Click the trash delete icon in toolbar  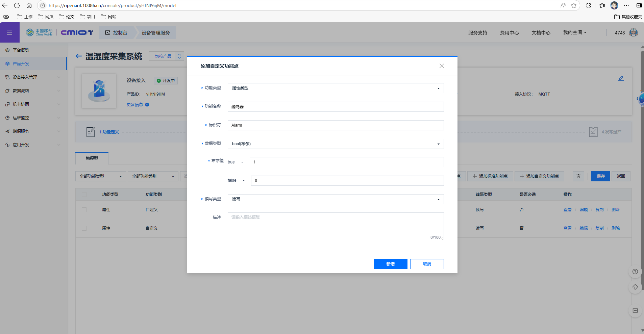tap(578, 176)
